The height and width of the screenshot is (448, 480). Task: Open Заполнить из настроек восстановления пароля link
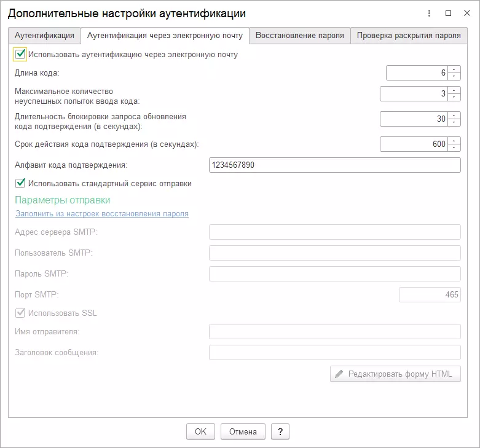(102, 214)
